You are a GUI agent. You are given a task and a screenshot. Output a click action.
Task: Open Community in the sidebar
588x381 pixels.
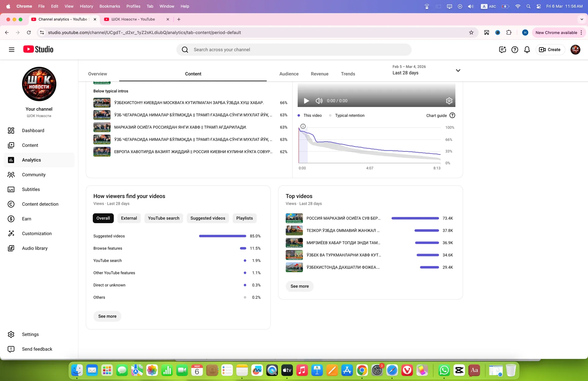click(39, 175)
